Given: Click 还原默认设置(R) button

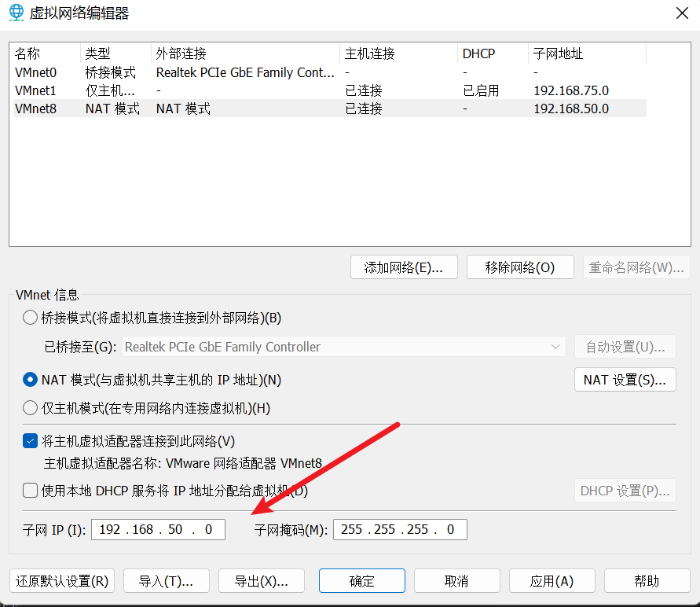Looking at the screenshot, I should (x=62, y=581).
